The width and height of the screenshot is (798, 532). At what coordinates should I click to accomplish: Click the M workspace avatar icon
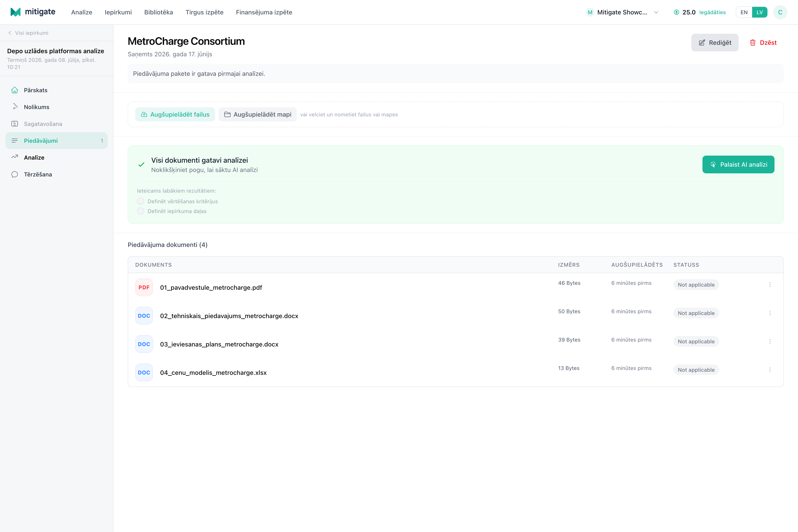click(x=590, y=12)
